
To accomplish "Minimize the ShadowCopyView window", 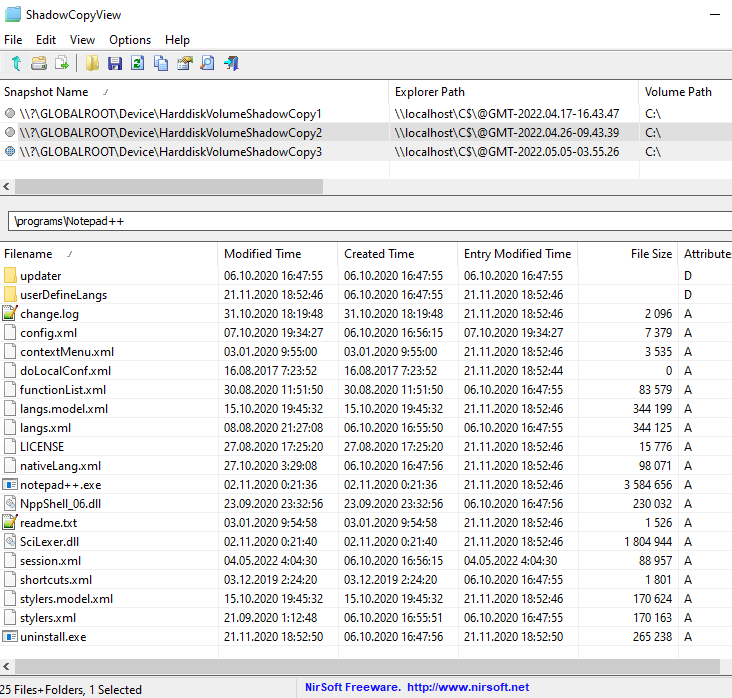I will (715, 14).
